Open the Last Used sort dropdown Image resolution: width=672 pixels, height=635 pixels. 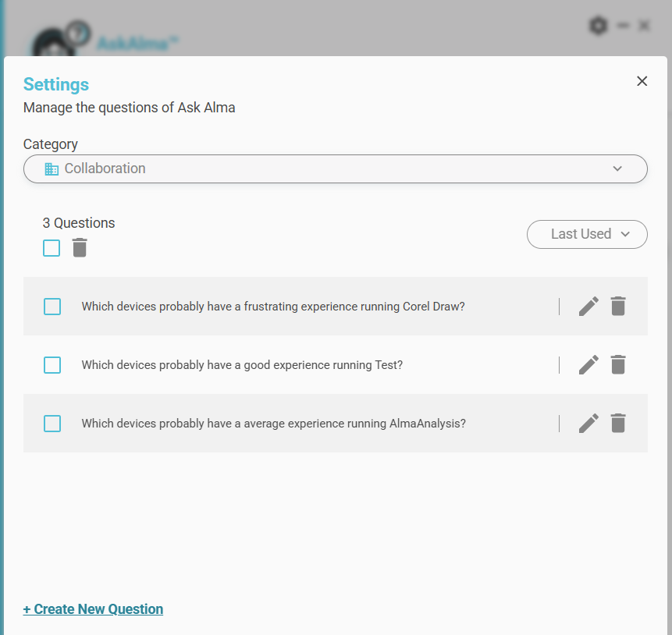point(587,234)
